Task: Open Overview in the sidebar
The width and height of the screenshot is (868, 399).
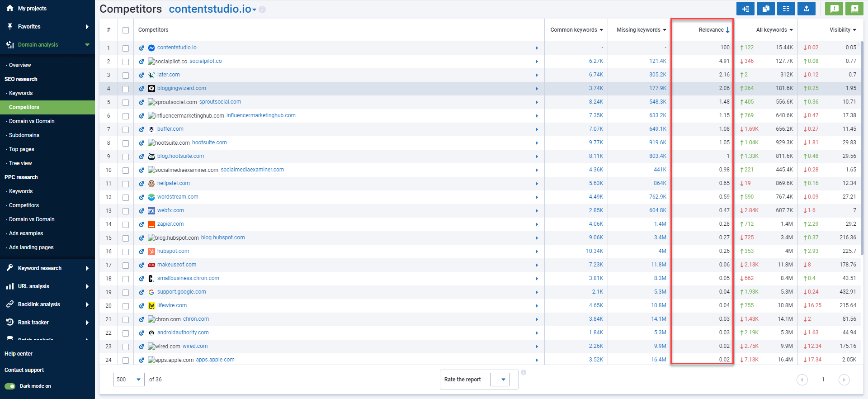Action: click(x=20, y=65)
